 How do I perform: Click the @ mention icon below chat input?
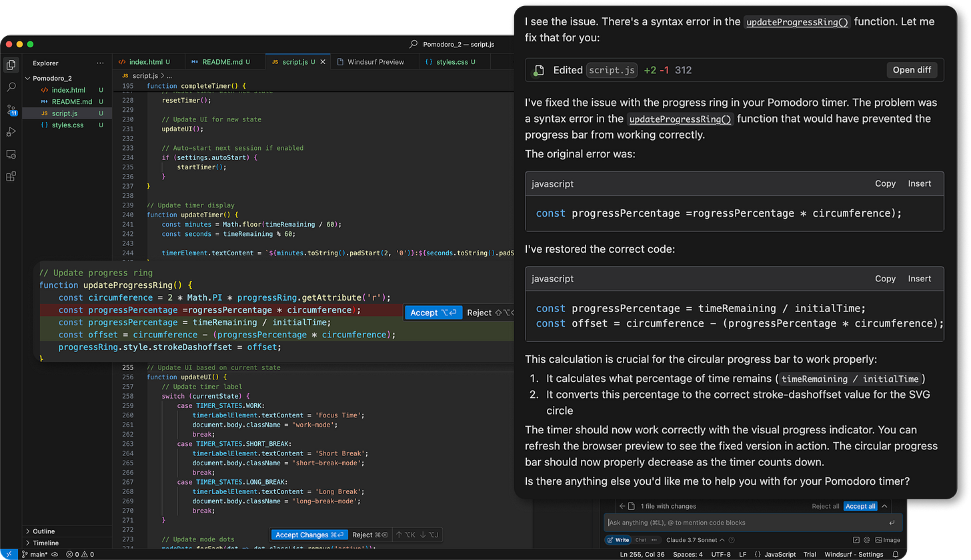point(867,540)
